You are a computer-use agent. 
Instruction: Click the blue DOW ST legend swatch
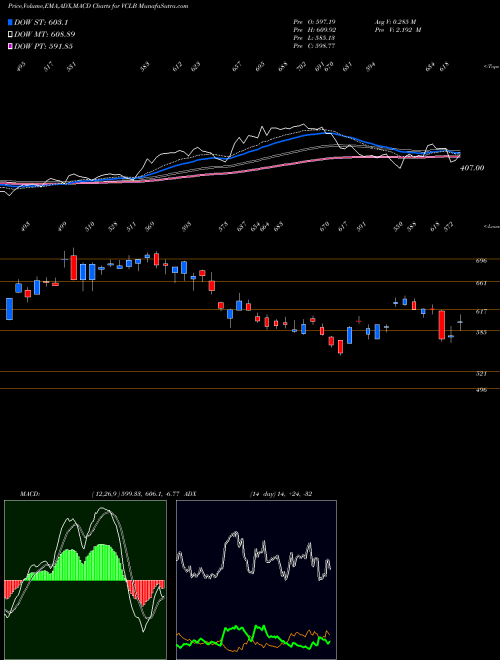(10, 22)
